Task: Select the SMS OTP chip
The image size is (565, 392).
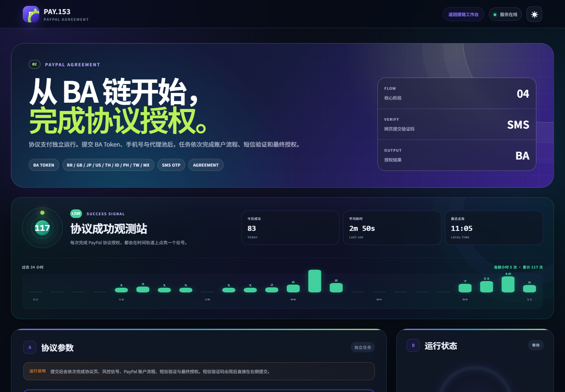Action: click(x=171, y=165)
